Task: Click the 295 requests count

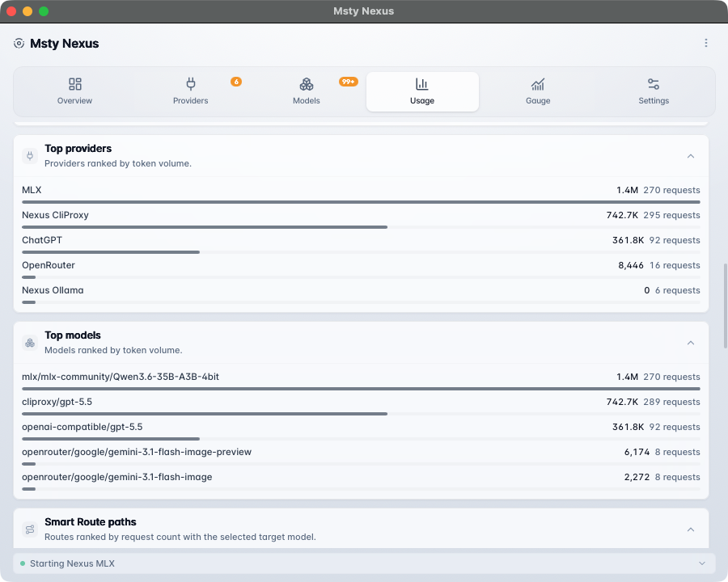Action: coord(672,215)
